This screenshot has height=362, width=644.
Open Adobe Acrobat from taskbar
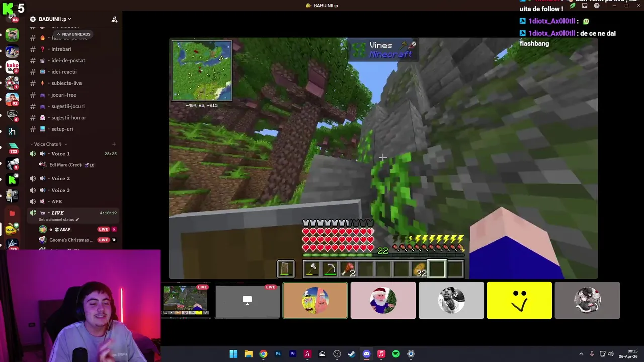(307, 354)
